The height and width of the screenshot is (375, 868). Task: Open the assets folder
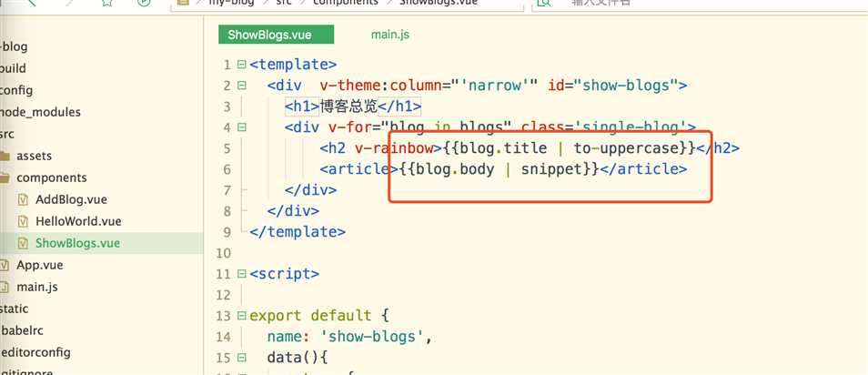pyautogui.click(x=34, y=157)
